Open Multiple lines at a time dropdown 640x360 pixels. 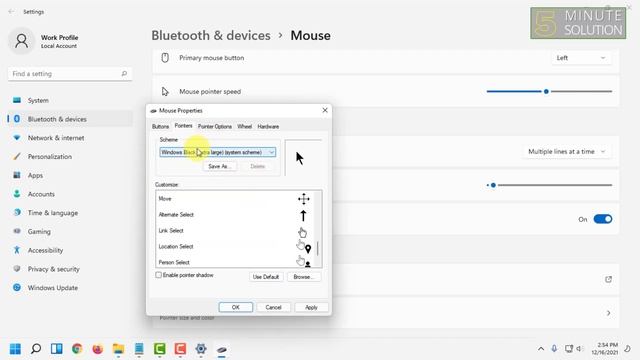[x=567, y=151]
